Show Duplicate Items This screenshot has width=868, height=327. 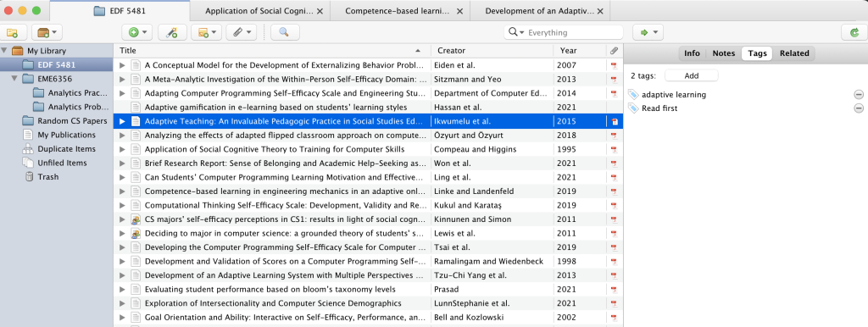tap(66, 149)
